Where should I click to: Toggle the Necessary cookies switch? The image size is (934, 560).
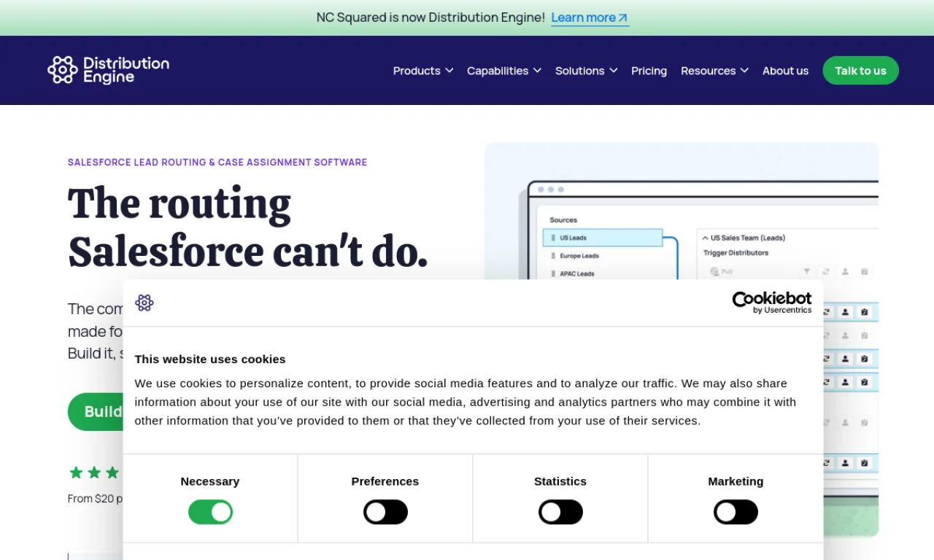210,512
